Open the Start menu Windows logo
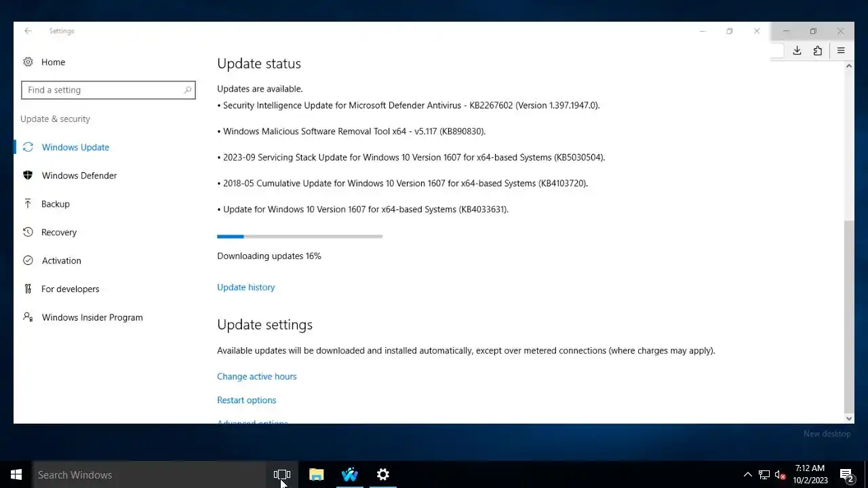868x488 pixels. click(16, 474)
